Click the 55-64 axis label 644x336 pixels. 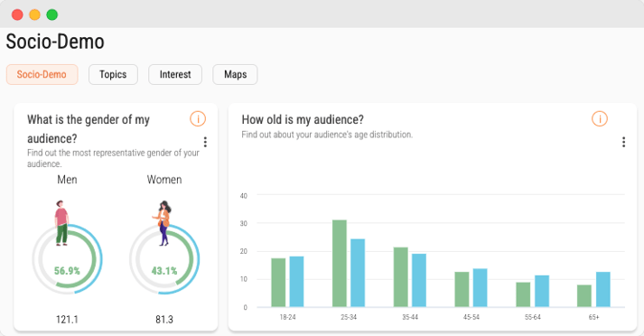coord(532,317)
